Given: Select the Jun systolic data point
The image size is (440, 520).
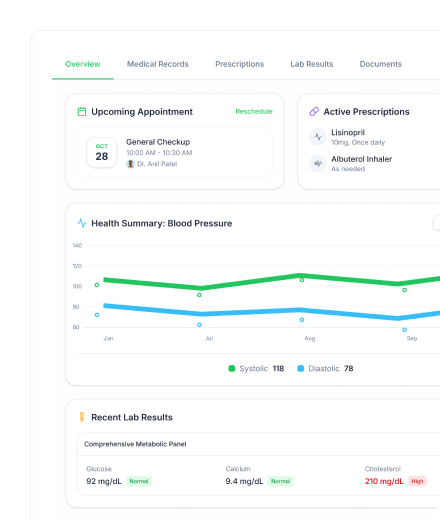Looking at the screenshot, I should 97,285.
